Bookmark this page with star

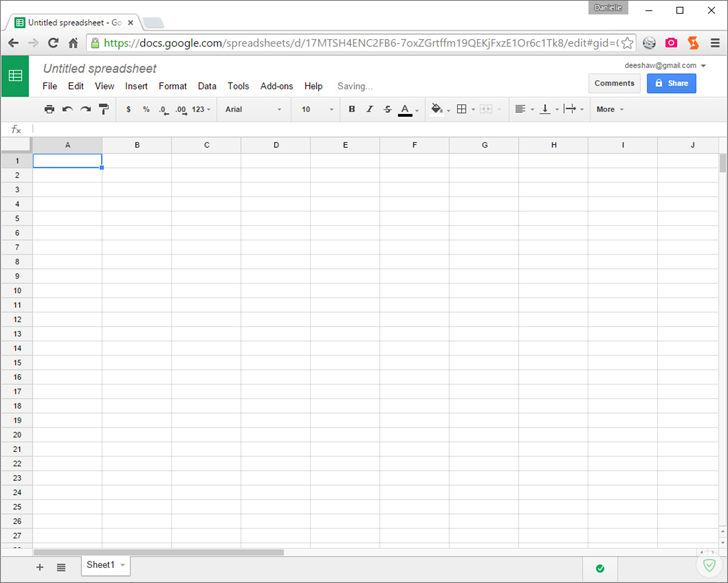pyautogui.click(x=627, y=43)
